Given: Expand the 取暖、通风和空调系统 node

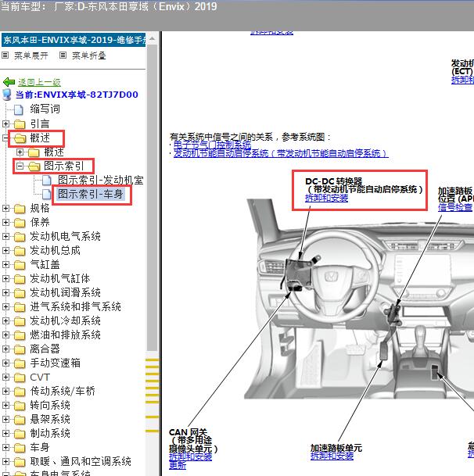Looking at the screenshot, I should pyautogui.click(x=5, y=462).
